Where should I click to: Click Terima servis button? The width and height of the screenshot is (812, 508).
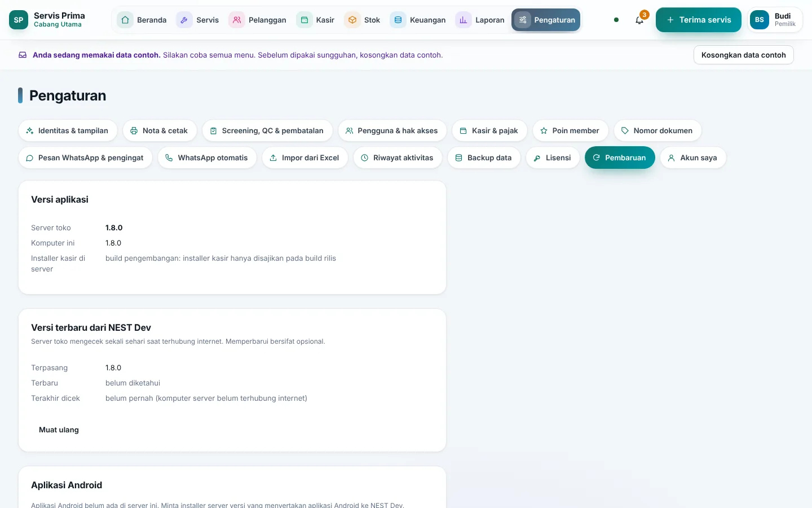[x=699, y=20]
